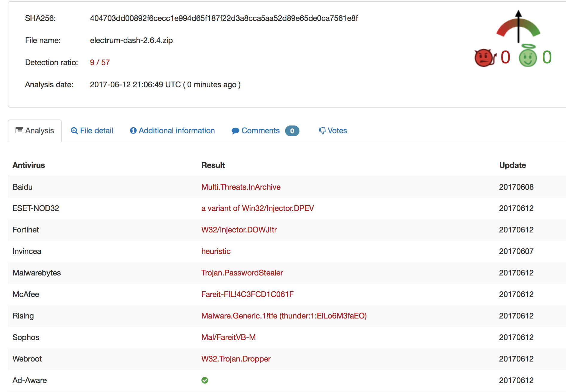Click the Antivirus column header
Viewport: 566px width, 392px height.
[29, 165]
